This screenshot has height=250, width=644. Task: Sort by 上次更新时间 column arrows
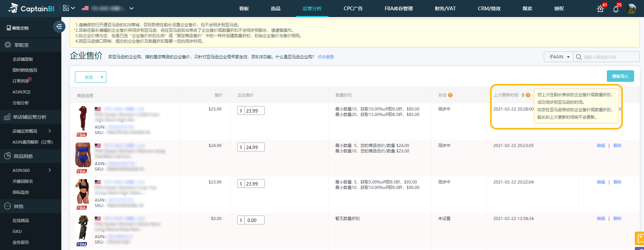[523, 95]
